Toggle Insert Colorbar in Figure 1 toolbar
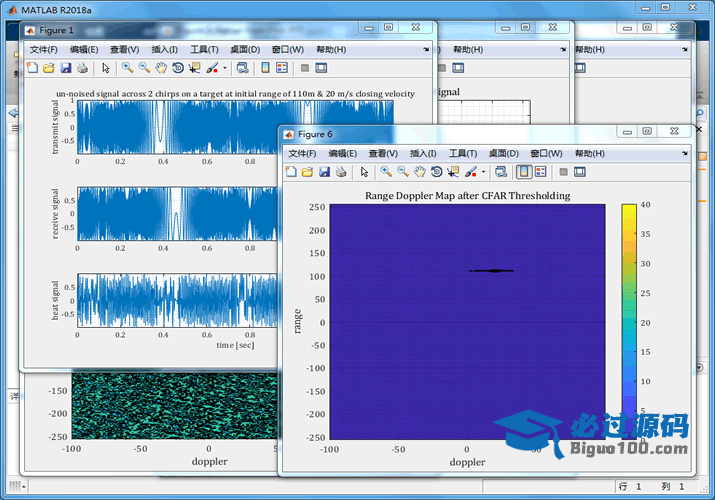This screenshot has height=500, width=715. [265, 68]
